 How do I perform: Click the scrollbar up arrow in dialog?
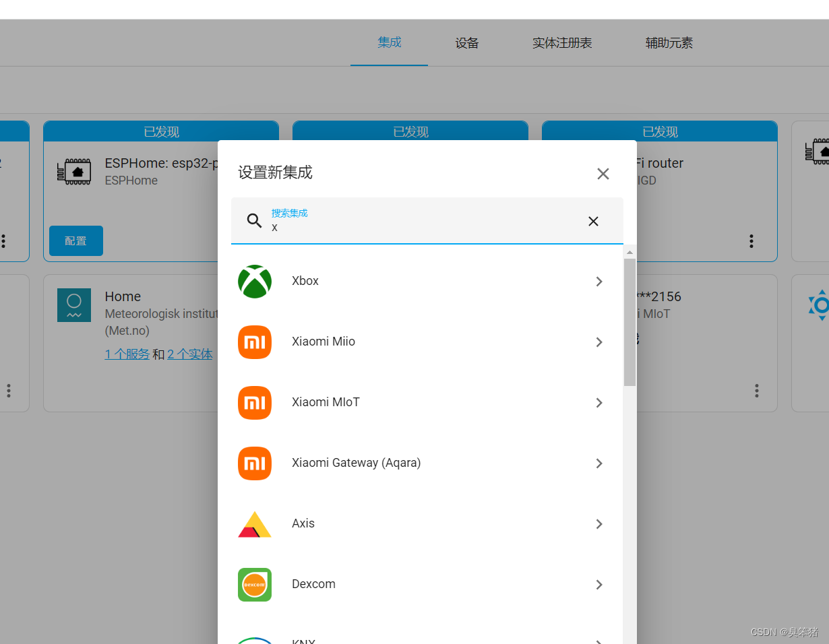[630, 253]
